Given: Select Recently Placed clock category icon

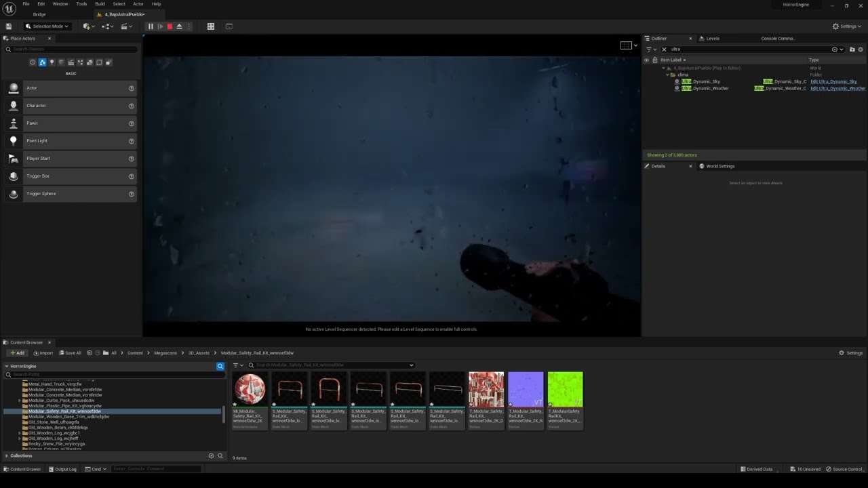Looking at the screenshot, I should [x=33, y=62].
